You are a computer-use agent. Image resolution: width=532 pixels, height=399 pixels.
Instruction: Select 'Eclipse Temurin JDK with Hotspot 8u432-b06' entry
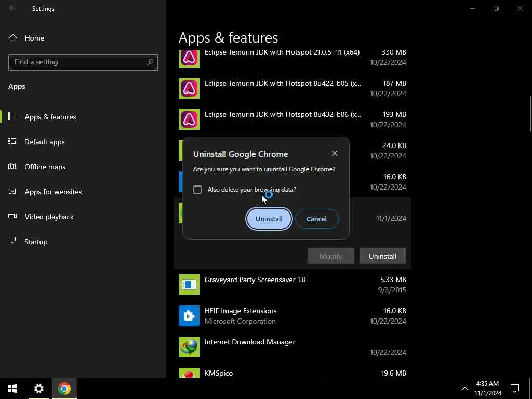tap(292, 119)
